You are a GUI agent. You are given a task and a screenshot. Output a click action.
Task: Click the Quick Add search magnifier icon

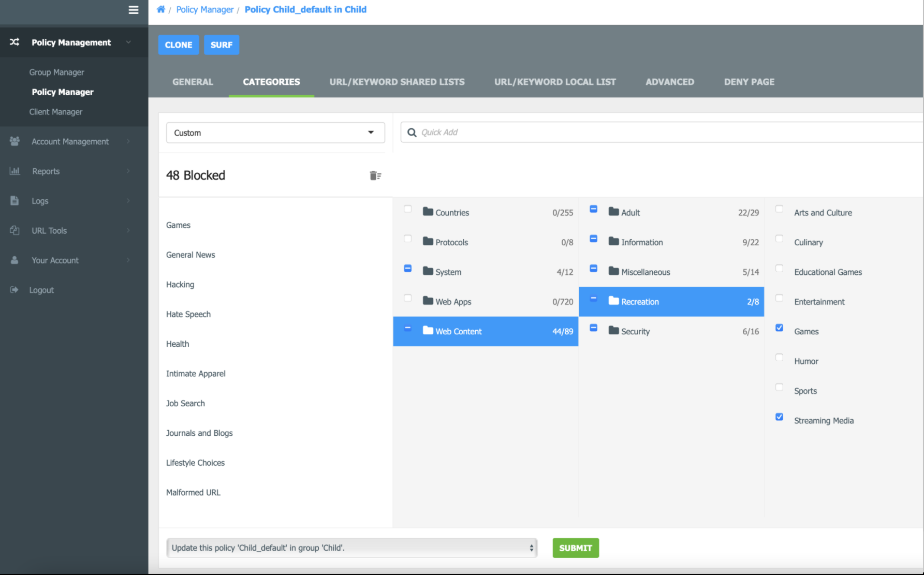tap(412, 132)
